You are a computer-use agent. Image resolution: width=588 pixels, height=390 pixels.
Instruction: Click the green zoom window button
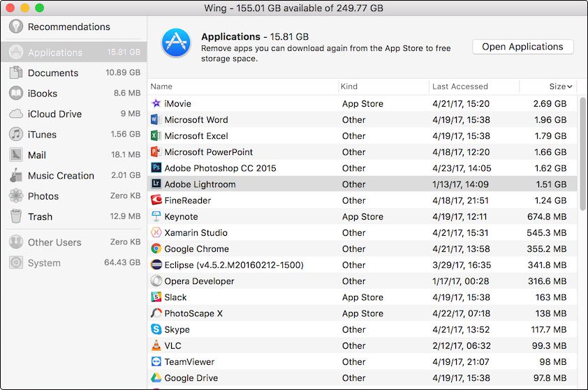(39, 8)
